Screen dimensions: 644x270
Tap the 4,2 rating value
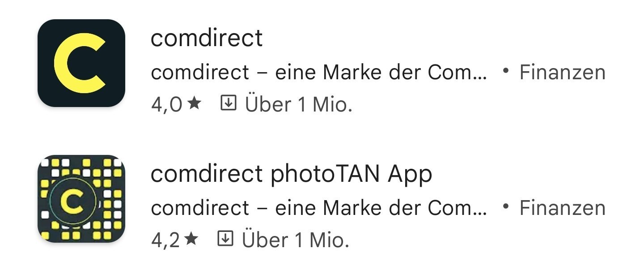tap(165, 240)
